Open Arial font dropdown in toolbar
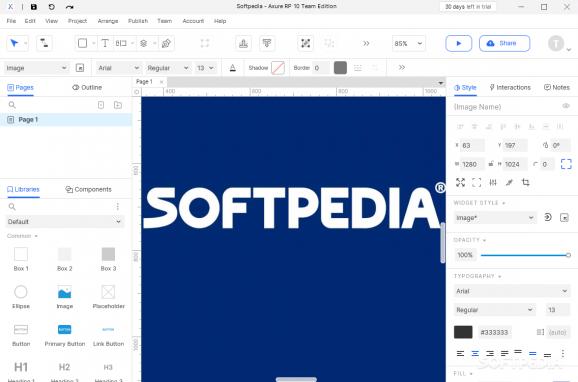Viewport: 578px width, 382px height. [x=118, y=68]
